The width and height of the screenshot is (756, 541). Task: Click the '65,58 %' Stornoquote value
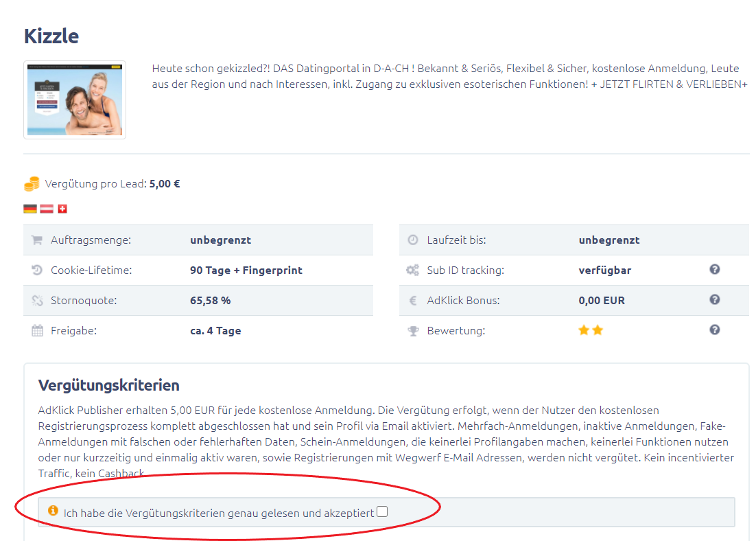pyautogui.click(x=210, y=301)
